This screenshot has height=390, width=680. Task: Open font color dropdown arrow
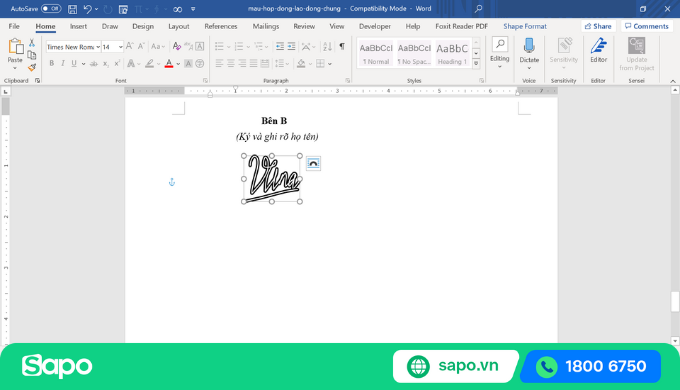(178, 64)
